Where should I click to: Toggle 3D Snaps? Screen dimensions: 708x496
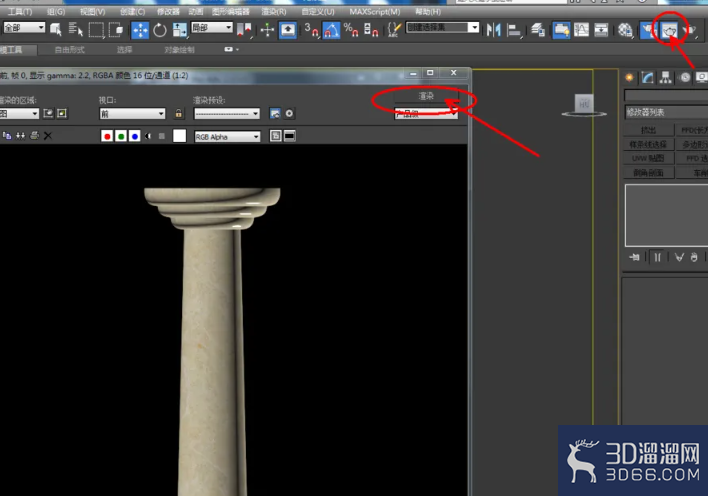click(x=311, y=30)
